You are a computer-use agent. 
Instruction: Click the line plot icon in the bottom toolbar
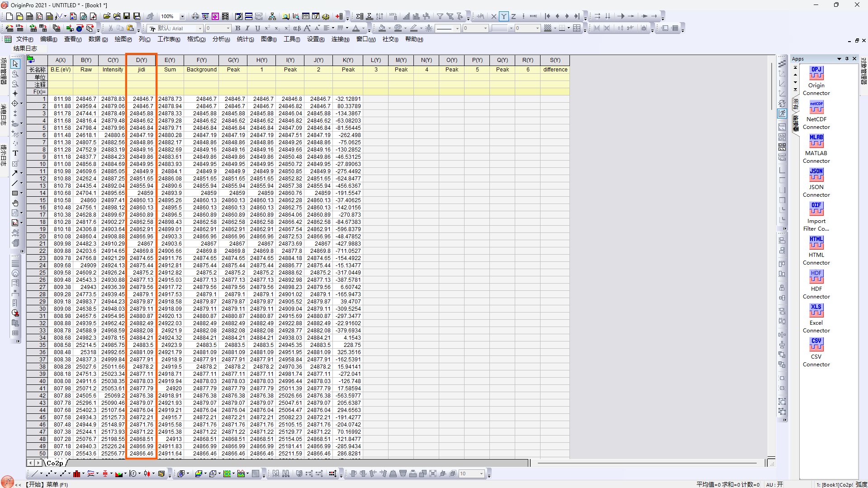click(35, 474)
